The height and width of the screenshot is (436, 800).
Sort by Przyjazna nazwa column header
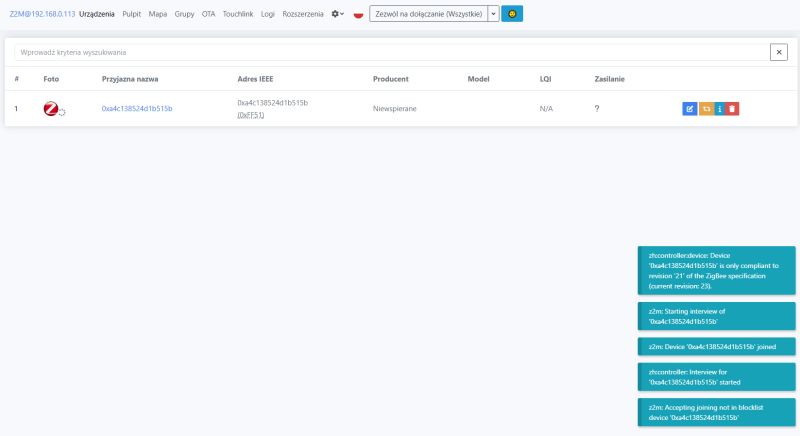[130, 79]
